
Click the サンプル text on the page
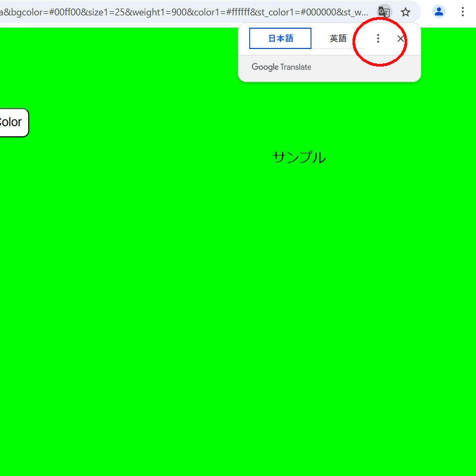click(299, 157)
